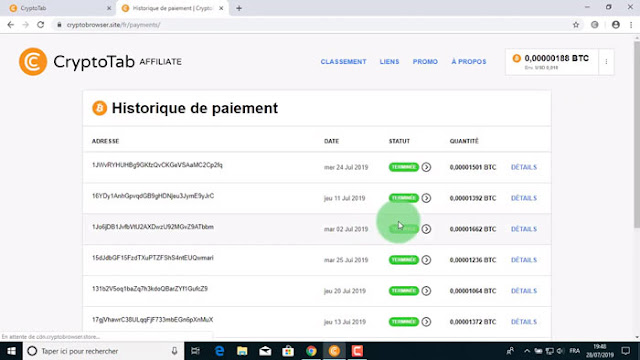Open DÉTAILS for 0,00001501 BTC payment
Screen dimensions: 640x360
pos(524,167)
